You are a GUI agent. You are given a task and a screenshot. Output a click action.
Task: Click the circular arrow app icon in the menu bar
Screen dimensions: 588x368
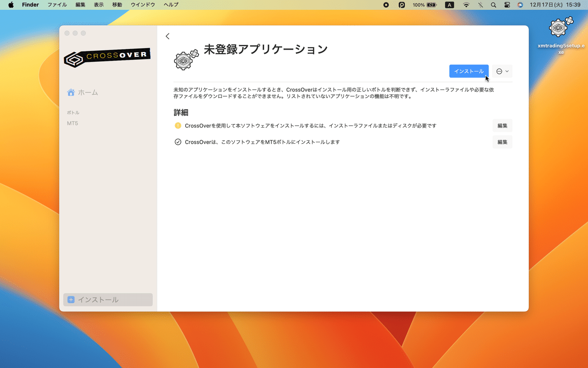click(402, 5)
